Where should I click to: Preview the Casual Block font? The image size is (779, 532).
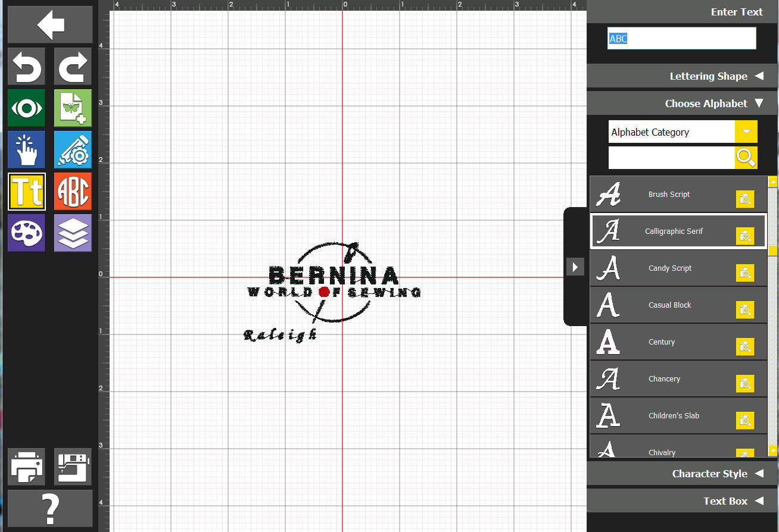pyautogui.click(x=745, y=310)
